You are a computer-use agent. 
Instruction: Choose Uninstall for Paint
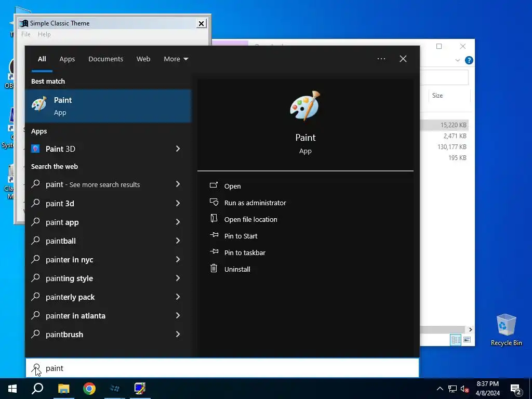(237, 269)
